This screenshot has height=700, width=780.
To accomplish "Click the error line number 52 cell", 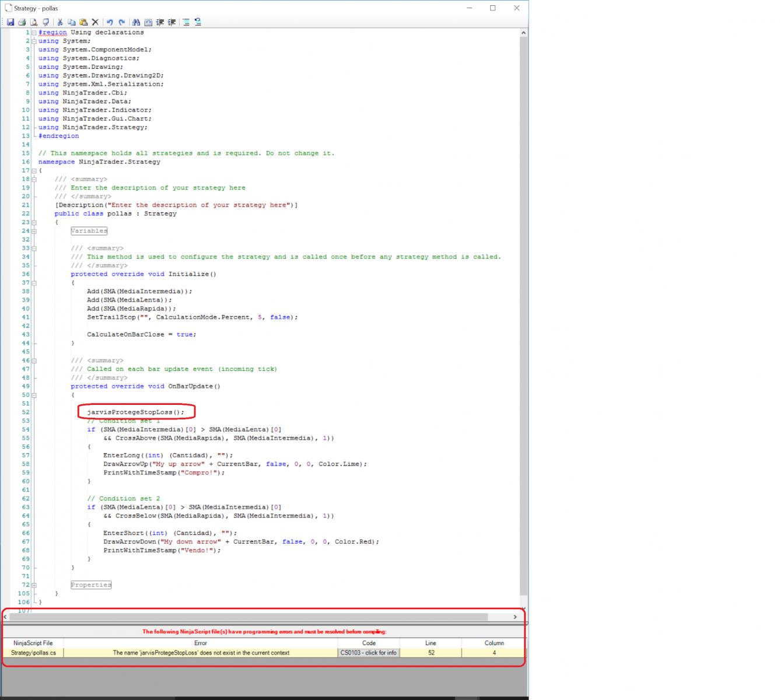I will [x=431, y=653].
